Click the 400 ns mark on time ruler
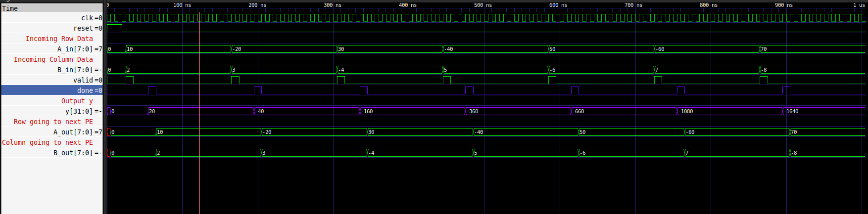The height and width of the screenshot is (214, 868). pos(408,5)
